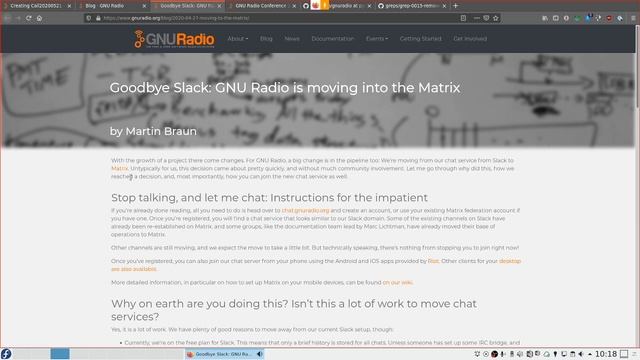Viewport: 640px width, 360px height.
Task: Close the Blog GNU Radio tab
Action: point(144,6)
